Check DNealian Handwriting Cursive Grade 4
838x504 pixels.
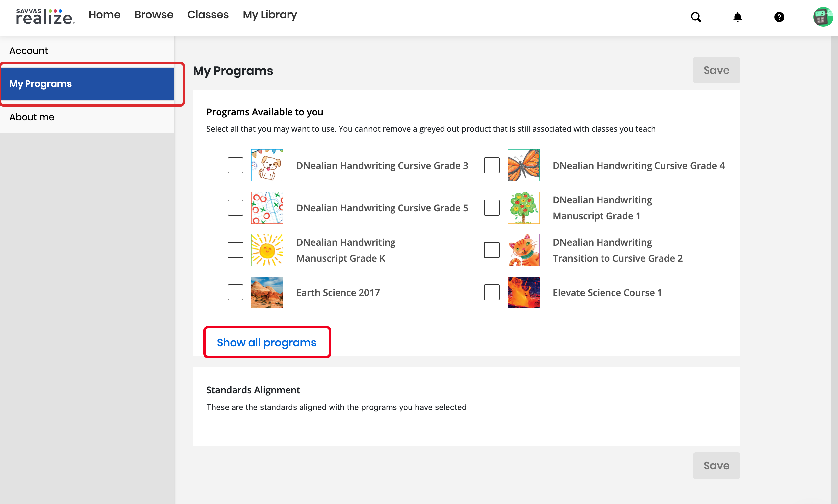click(x=492, y=165)
